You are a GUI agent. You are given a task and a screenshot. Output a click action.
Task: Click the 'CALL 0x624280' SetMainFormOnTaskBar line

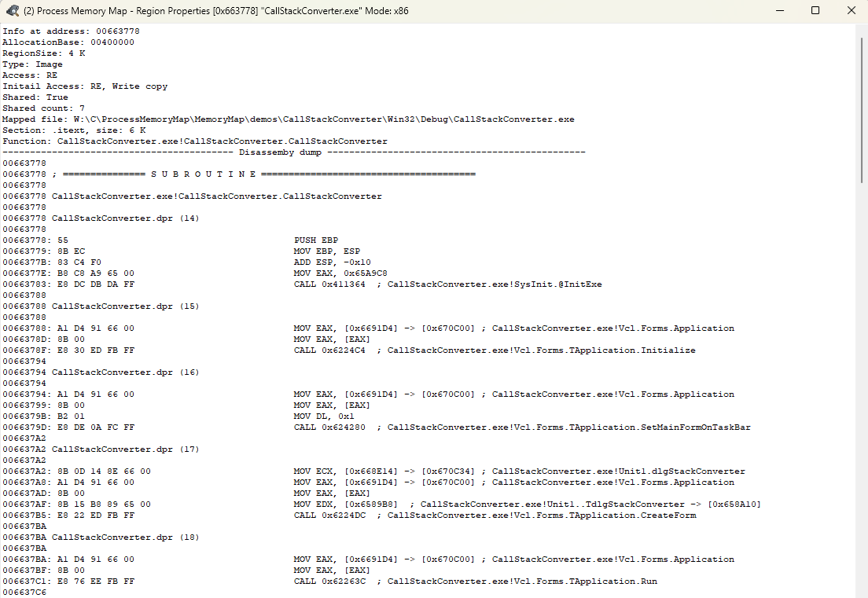tap(522, 427)
